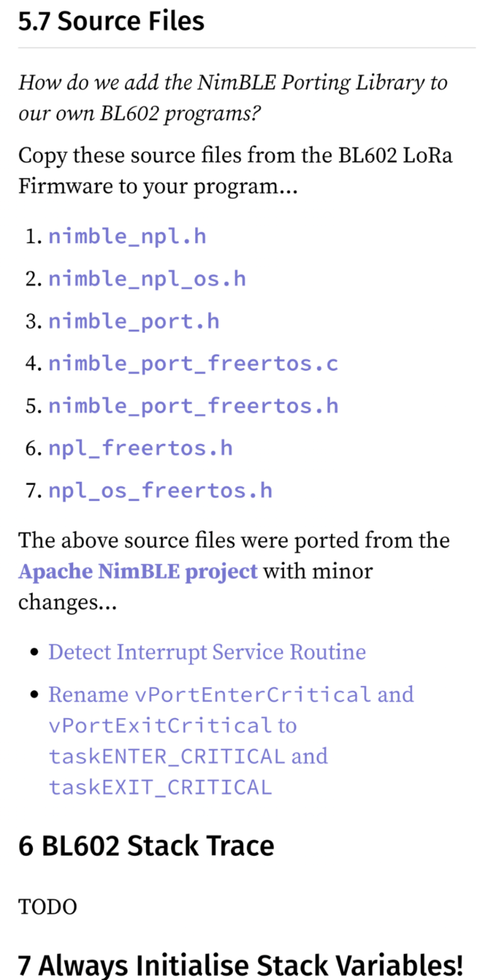Viewport: 493px width, 980px height.
Task: Click the nimble_port.h link
Action: pos(134,321)
